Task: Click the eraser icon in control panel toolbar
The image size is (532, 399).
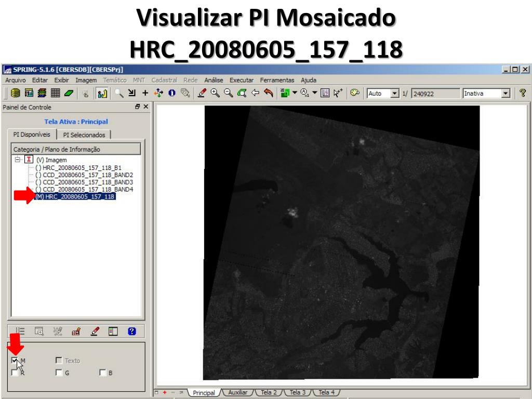Action: (x=96, y=331)
